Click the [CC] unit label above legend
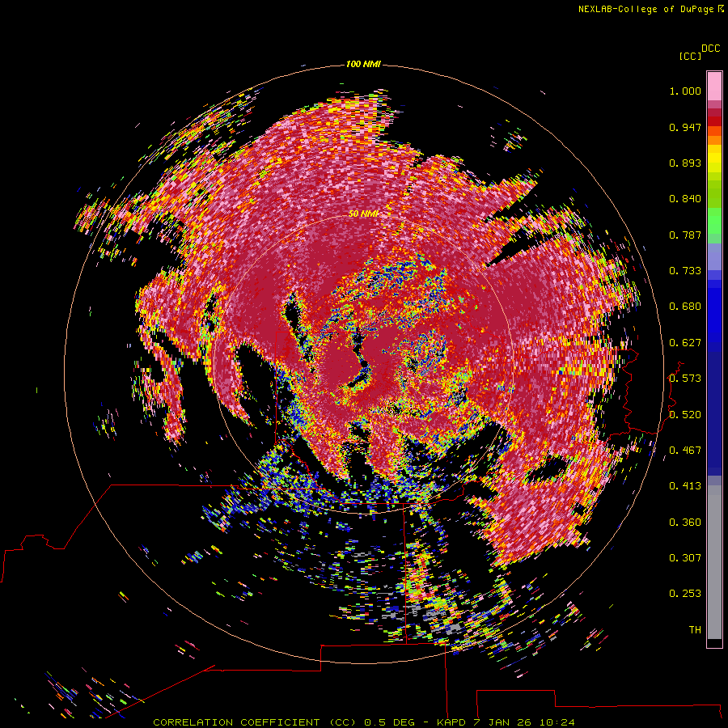 (690, 56)
